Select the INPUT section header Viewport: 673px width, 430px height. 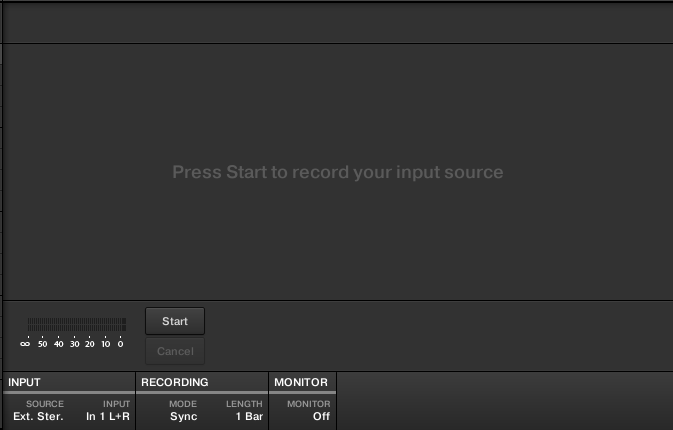click(x=25, y=382)
